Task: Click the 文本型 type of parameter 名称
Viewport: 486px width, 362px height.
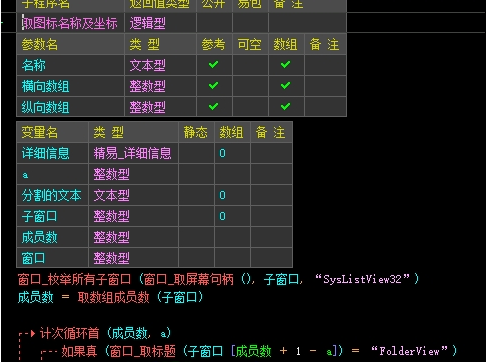Action: [148, 65]
